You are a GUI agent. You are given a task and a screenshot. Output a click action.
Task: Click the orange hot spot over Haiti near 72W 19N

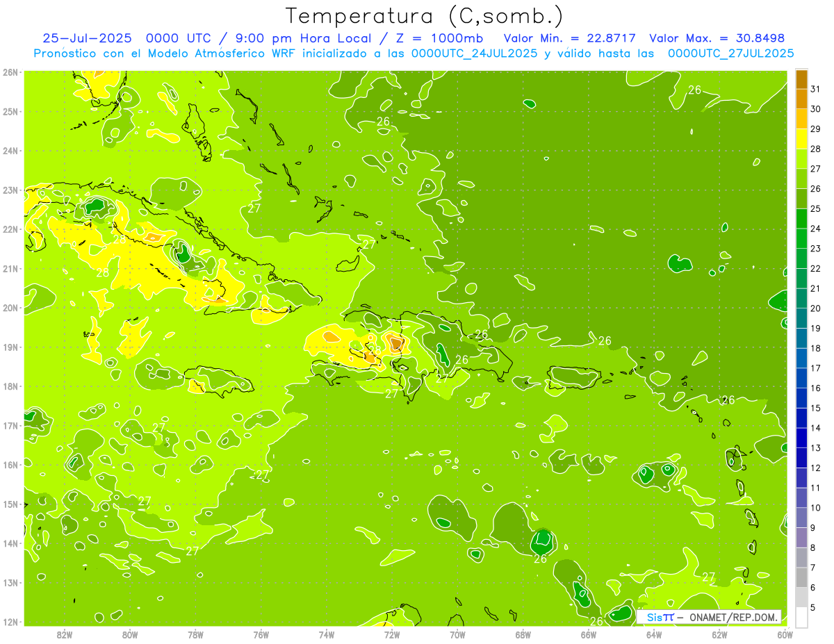[396, 343]
